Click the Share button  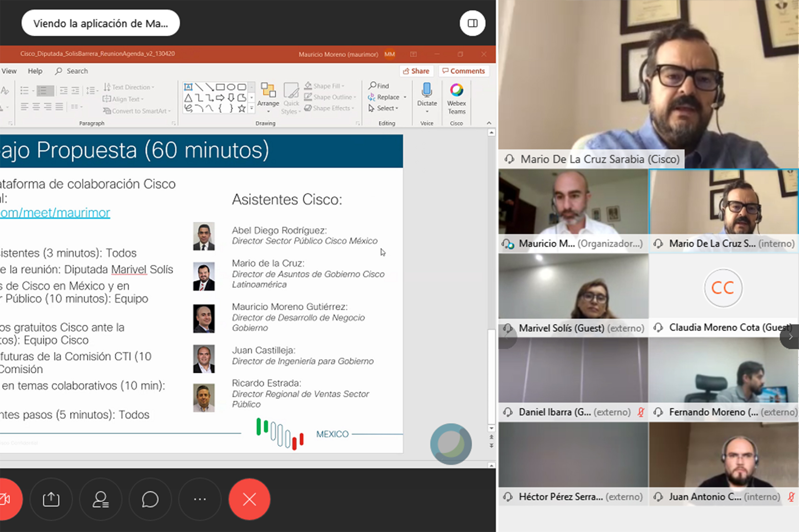click(416, 71)
